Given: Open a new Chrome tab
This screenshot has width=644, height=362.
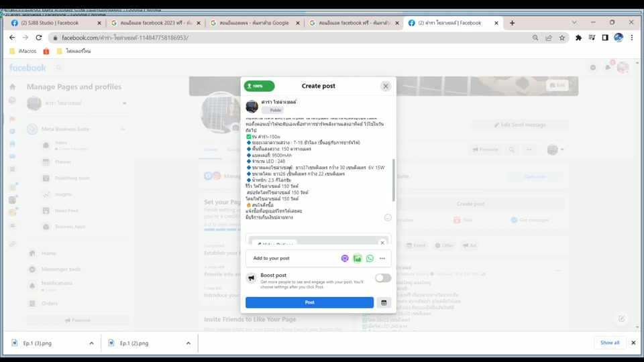Looking at the screenshot, I should click(x=512, y=23).
